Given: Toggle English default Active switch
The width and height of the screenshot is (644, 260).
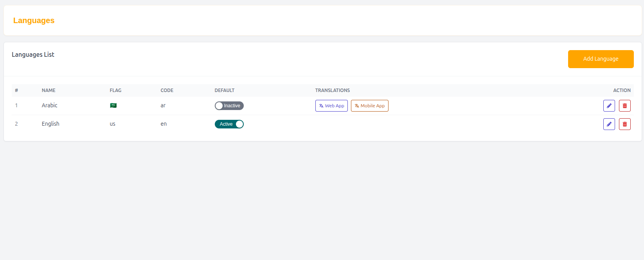Looking at the screenshot, I should (x=229, y=124).
